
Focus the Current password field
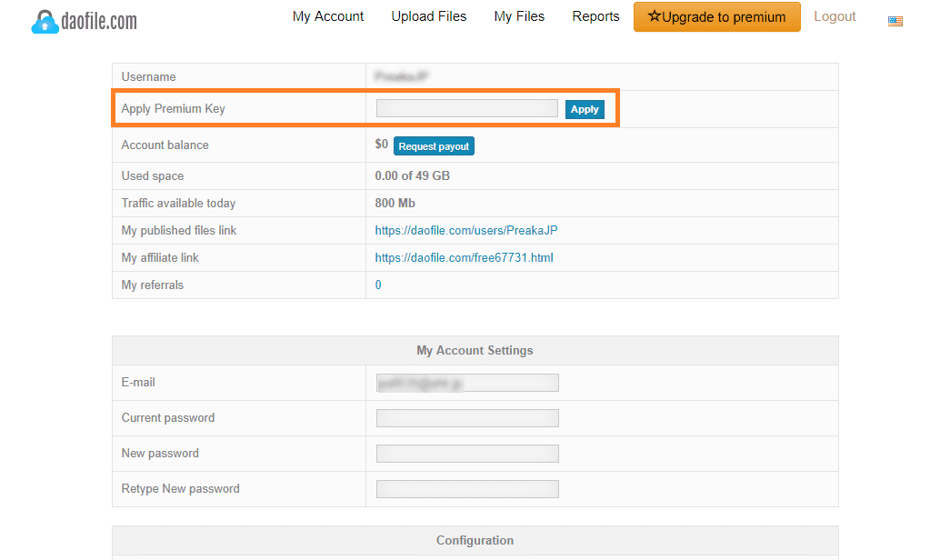pyautogui.click(x=467, y=418)
